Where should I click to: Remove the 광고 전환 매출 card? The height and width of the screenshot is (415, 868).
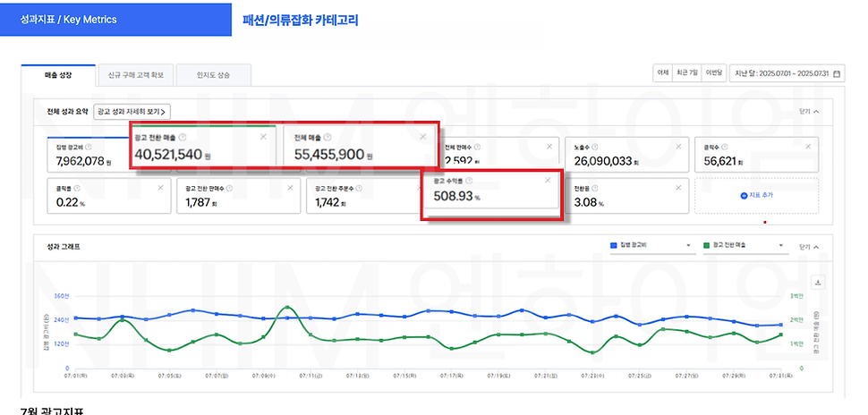tap(263, 137)
